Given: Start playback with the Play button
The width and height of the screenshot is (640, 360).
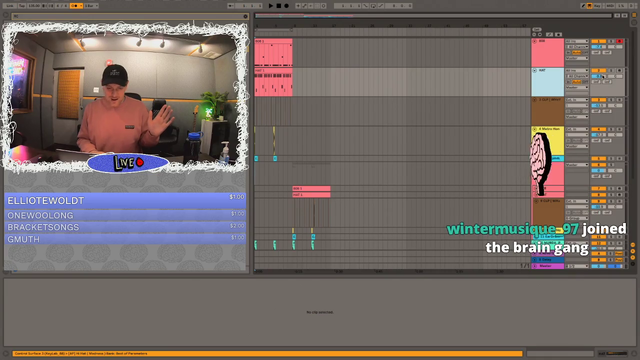Looking at the screenshot, I should [x=271, y=6].
